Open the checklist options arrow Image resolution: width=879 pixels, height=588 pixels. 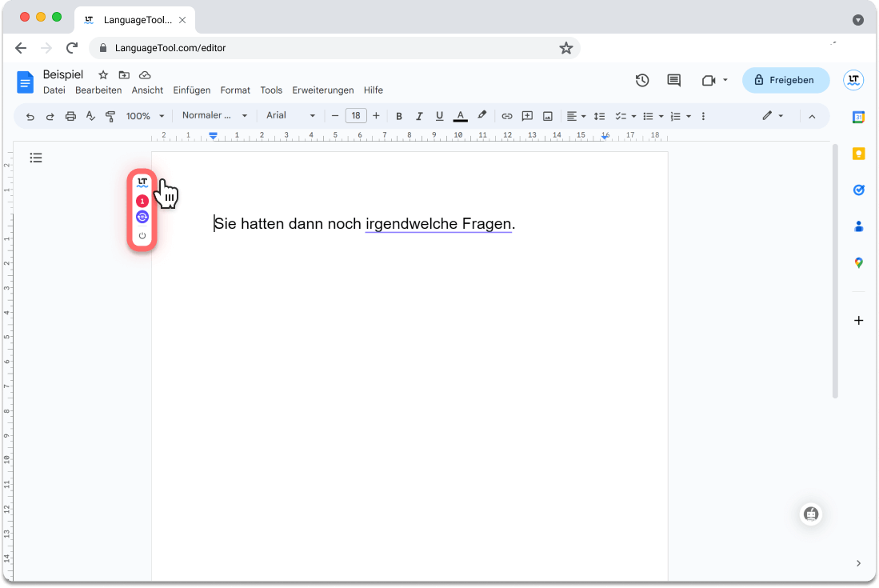(634, 117)
